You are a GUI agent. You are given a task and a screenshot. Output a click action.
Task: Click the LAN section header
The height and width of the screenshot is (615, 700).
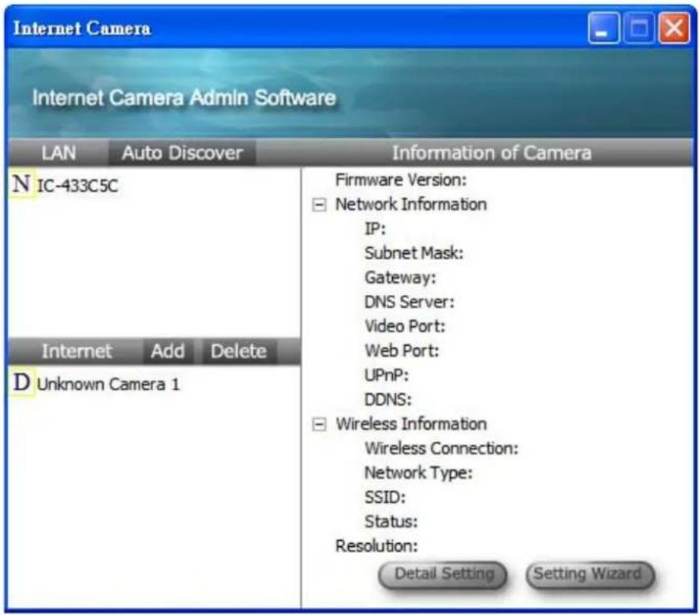(x=58, y=152)
